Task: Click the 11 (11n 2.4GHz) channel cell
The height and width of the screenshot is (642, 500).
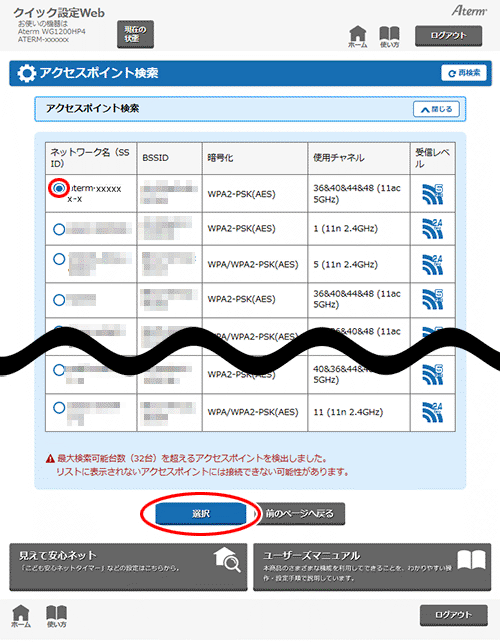Action: 348,412
